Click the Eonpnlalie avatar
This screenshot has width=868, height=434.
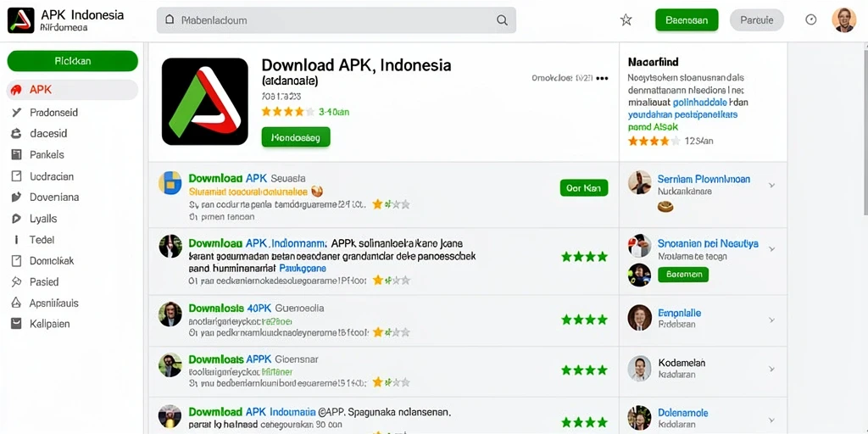[640, 318]
